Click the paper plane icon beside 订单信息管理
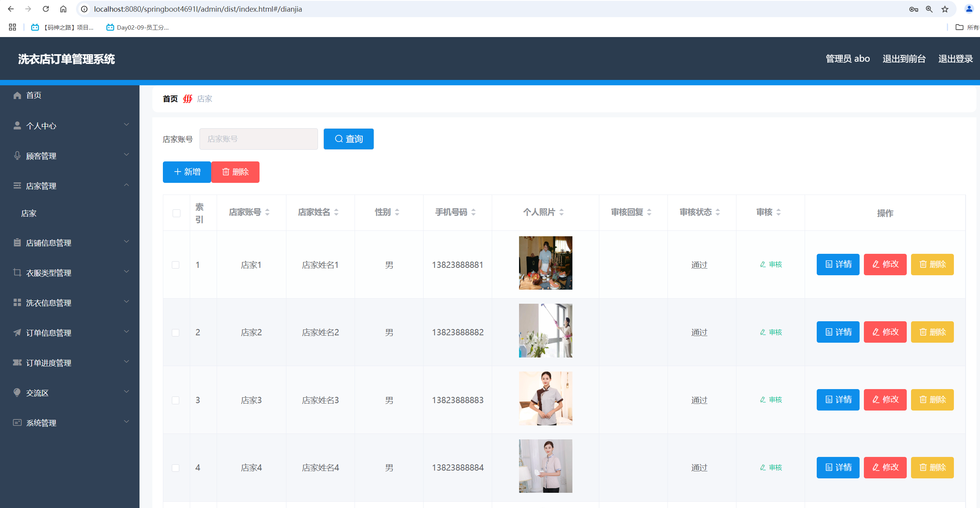The width and height of the screenshot is (980, 508). (17, 333)
